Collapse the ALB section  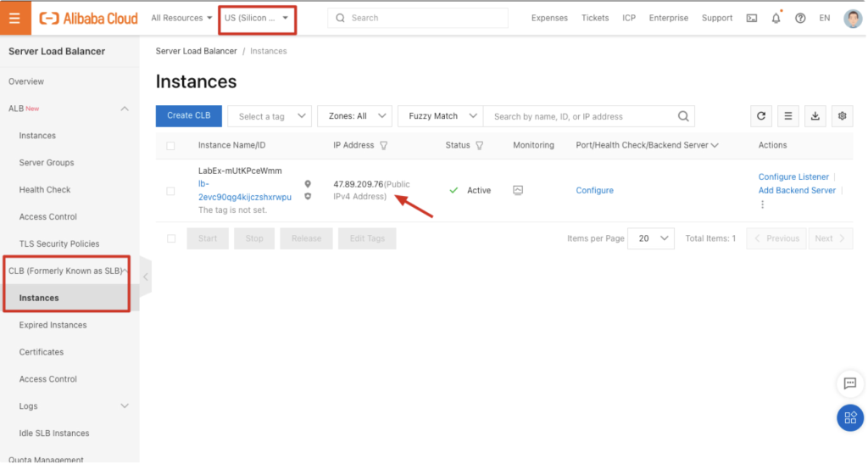[125, 109]
